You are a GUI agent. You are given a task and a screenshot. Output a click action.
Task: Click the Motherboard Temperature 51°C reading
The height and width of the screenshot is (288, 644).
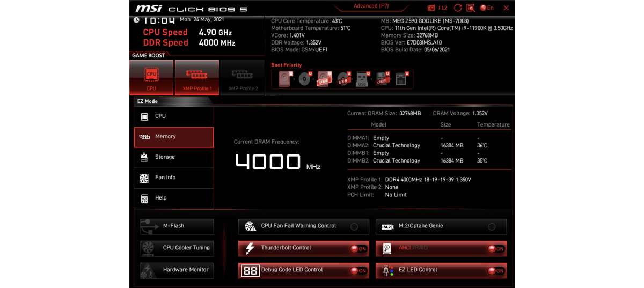coord(311,28)
